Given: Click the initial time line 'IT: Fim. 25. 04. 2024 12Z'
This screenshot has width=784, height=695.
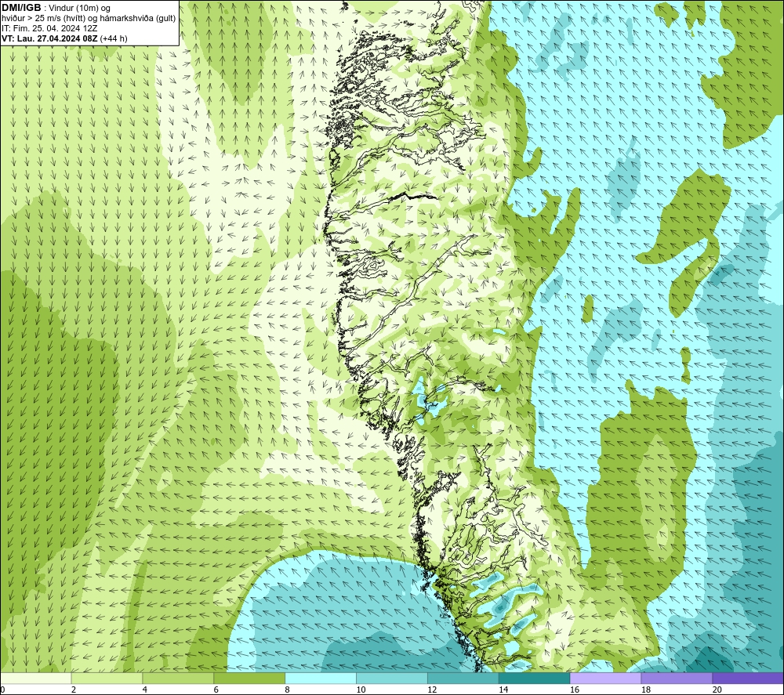Looking at the screenshot, I should (x=49, y=28).
